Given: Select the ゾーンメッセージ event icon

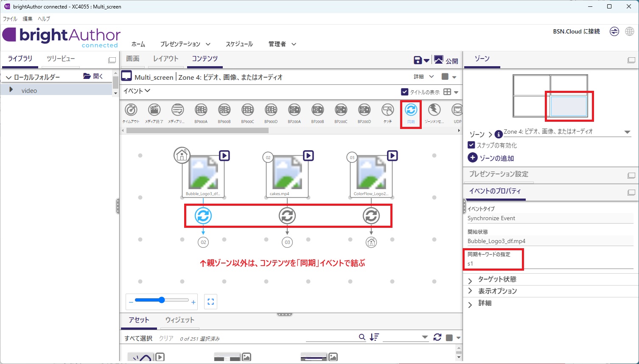Looking at the screenshot, I should (434, 110).
